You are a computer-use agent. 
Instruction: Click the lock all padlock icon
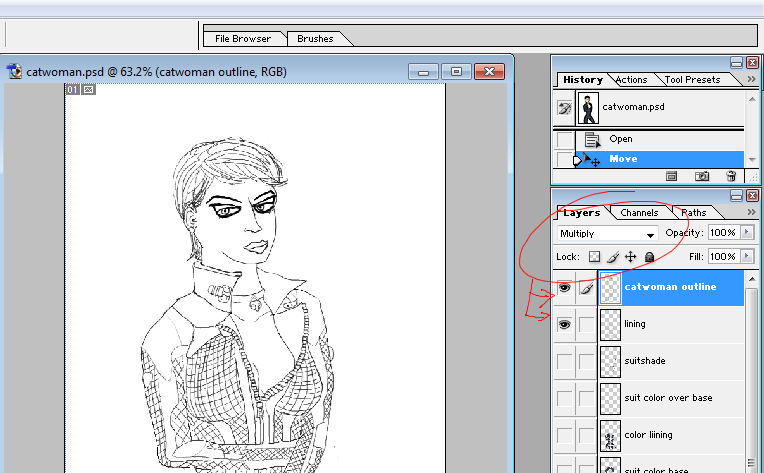pyautogui.click(x=649, y=257)
